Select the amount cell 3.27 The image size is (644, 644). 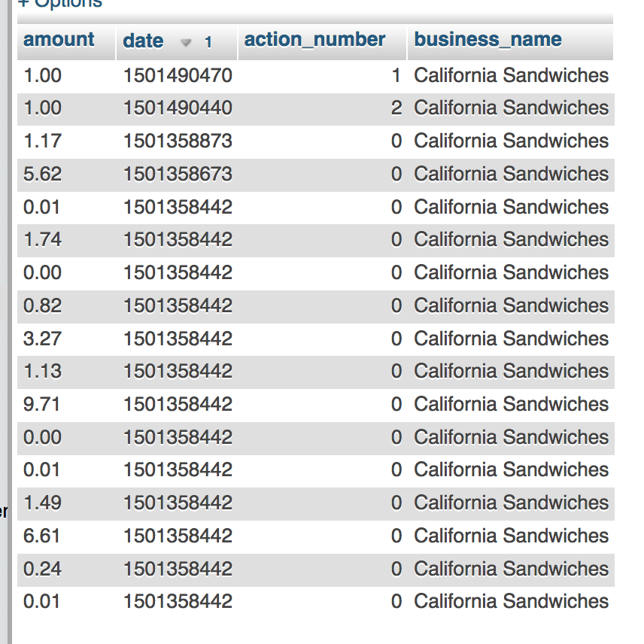[42, 339]
